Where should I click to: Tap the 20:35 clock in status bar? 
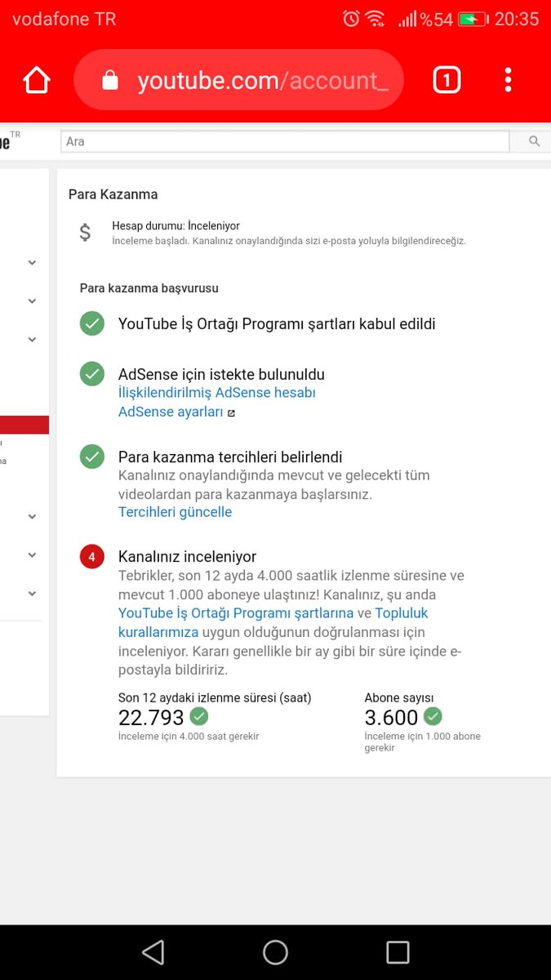coord(517,19)
